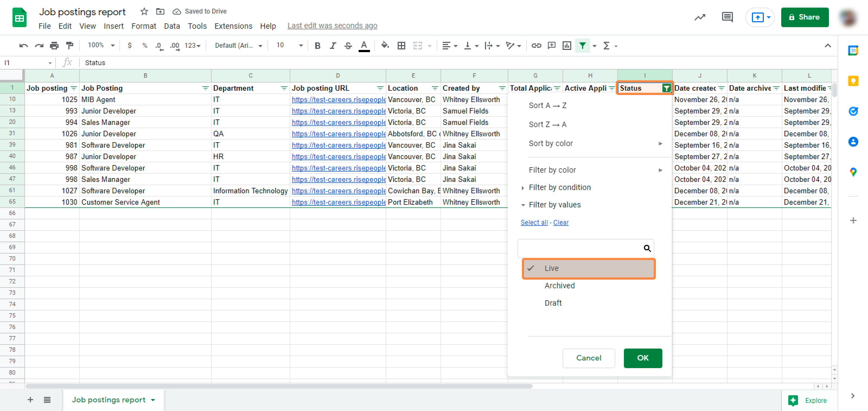This screenshot has height=411, width=868.
Task: Choose Sort A to Z
Action: (548, 106)
